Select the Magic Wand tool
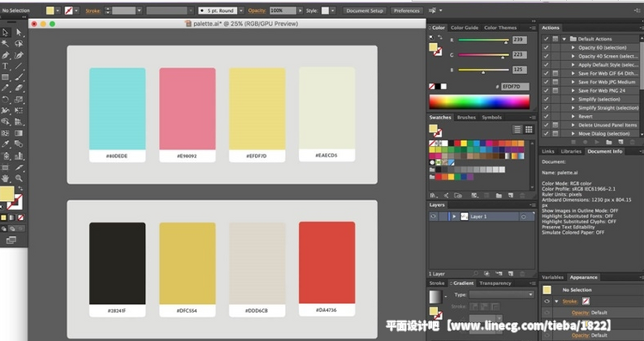 [5, 44]
